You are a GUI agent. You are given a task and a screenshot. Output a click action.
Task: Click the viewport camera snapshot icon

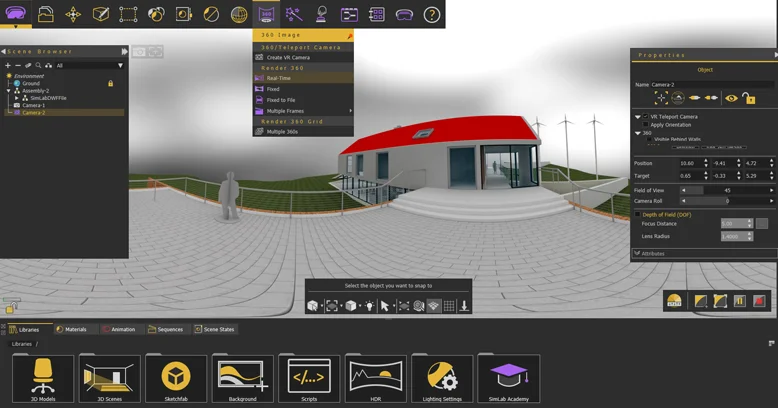click(x=139, y=52)
